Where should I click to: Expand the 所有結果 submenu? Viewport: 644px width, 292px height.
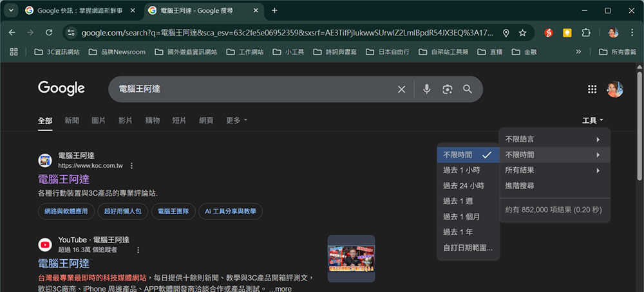(x=554, y=170)
